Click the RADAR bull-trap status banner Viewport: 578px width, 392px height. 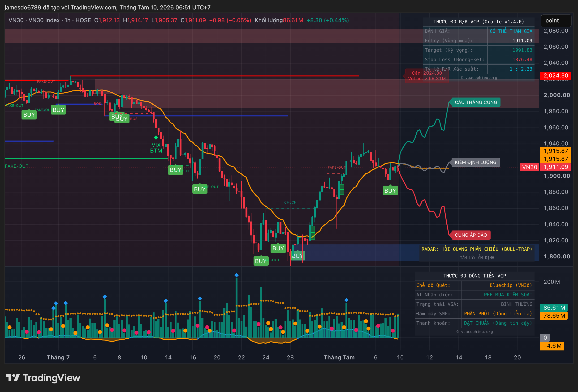pos(477,249)
